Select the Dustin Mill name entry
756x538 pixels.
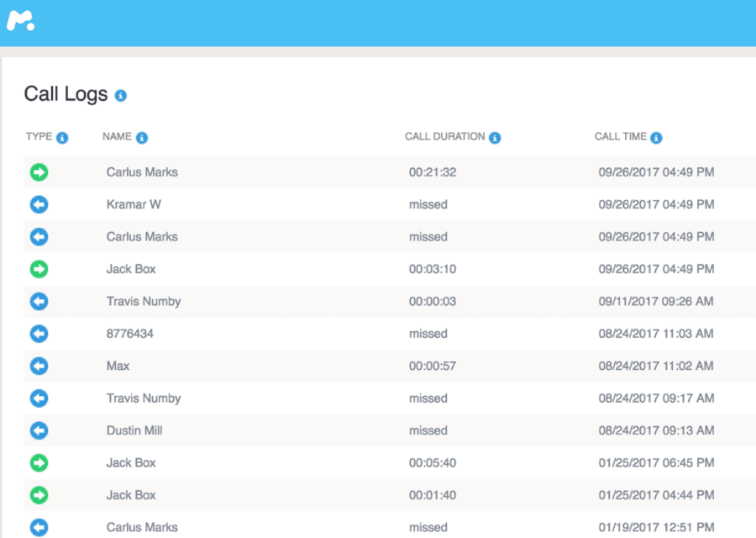(134, 430)
